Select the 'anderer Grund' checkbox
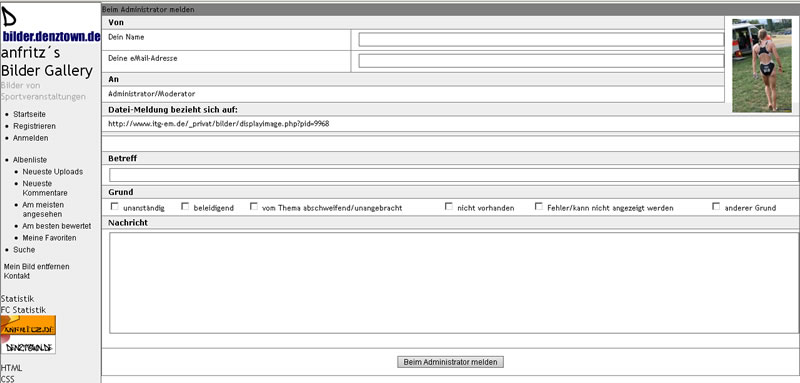This screenshot has height=383, width=800. (x=716, y=207)
